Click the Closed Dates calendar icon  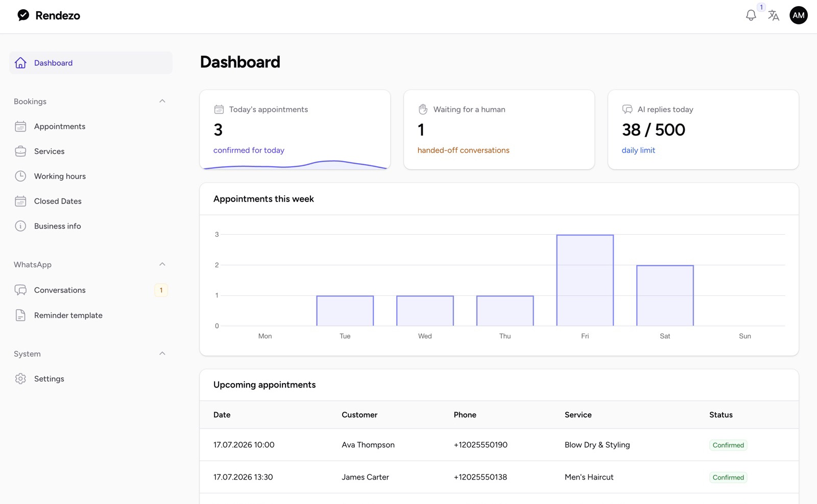pyautogui.click(x=20, y=201)
